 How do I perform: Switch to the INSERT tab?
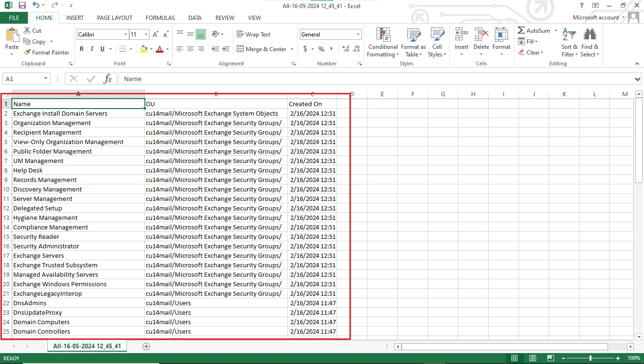coord(75,18)
